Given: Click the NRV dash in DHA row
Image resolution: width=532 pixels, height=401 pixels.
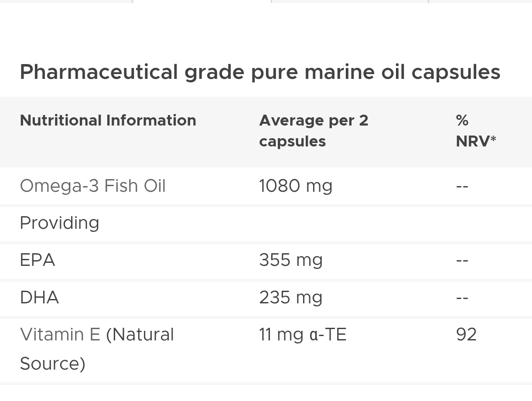Looking at the screenshot, I should [462, 298].
